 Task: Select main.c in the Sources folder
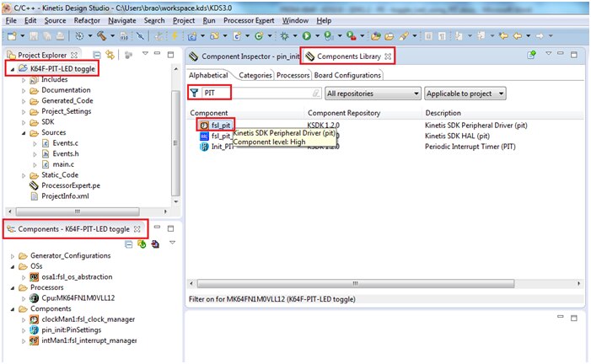63,164
